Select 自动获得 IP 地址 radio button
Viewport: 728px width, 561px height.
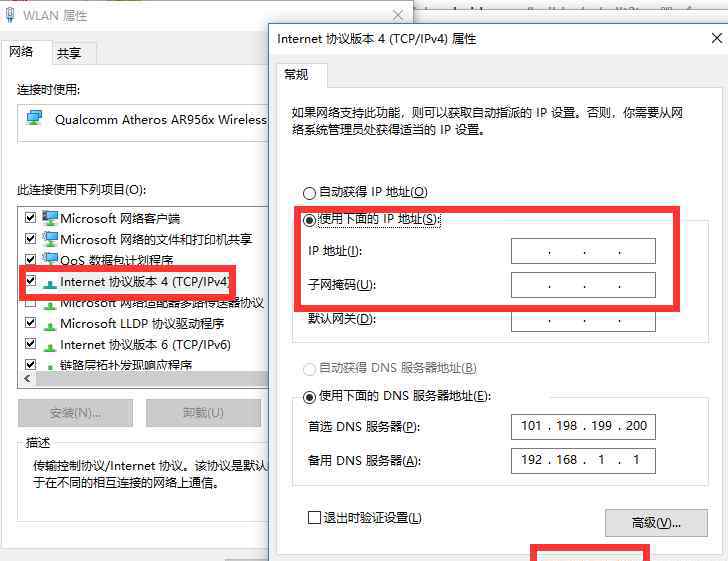click(309, 192)
